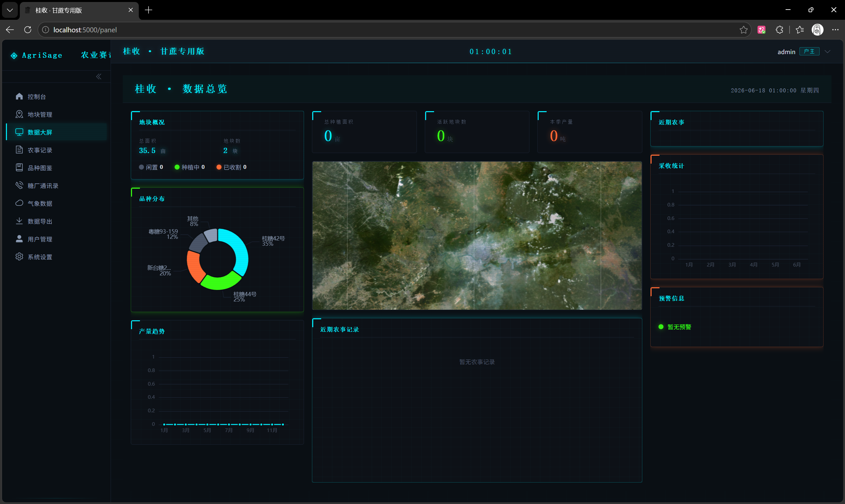Screen dimensions: 845x504
Task: Select the 农事记录 document icon
Action: 19,150
